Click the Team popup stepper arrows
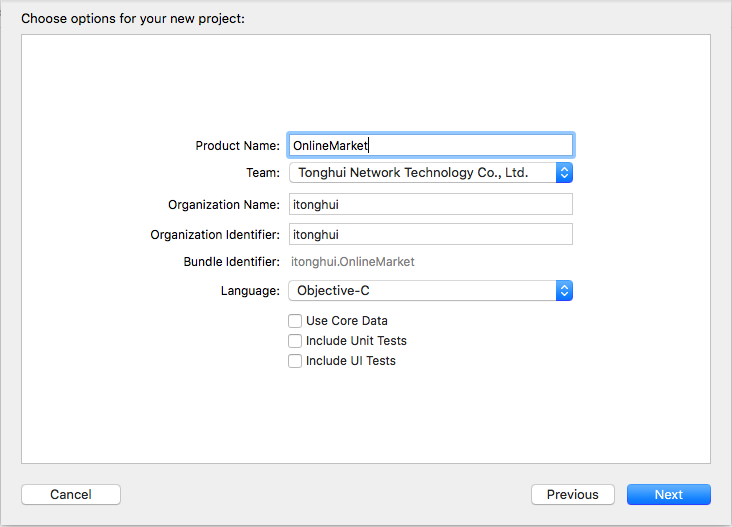The height and width of the screenshot is (527, 732). pyautogui.click(x=564, y=173)
